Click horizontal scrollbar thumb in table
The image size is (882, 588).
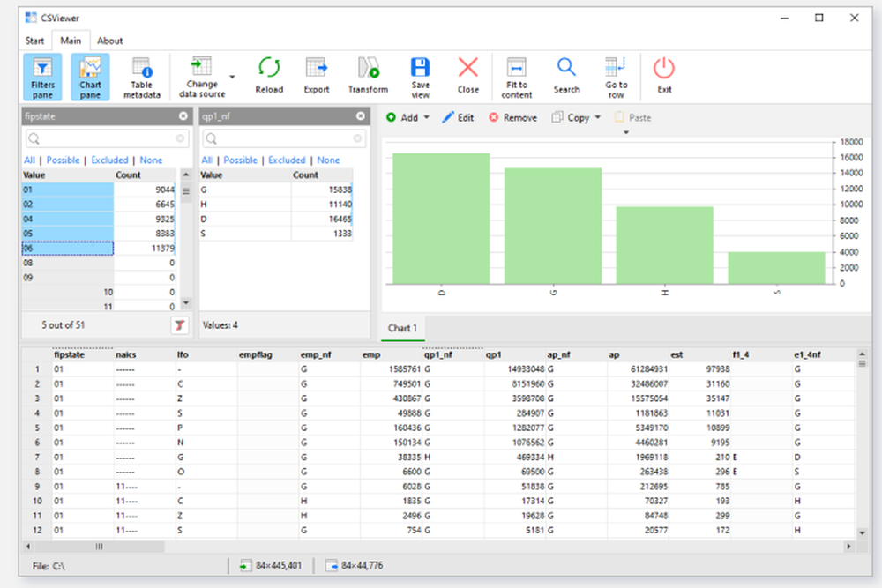point(100,546)
